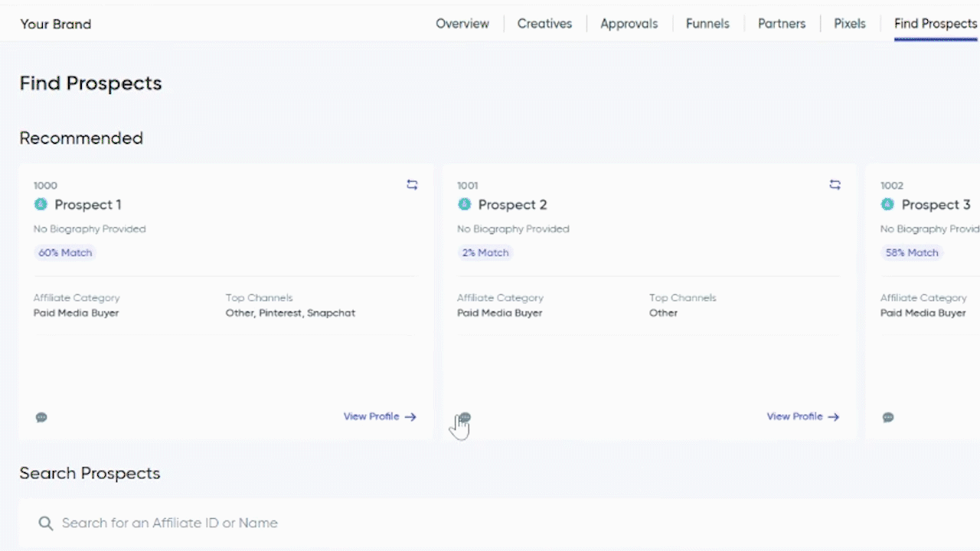Click the Recommended section heading
Viewport: 980px width, 551px height.
click(81, 139)
